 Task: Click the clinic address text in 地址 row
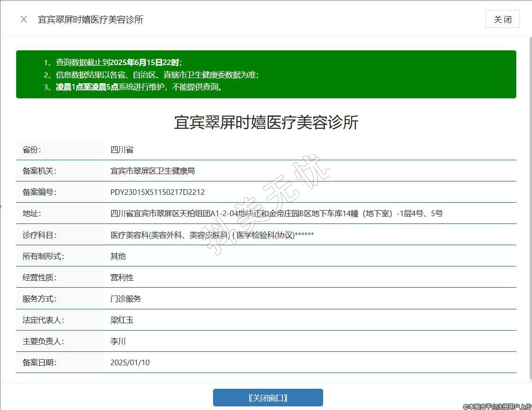276,213
